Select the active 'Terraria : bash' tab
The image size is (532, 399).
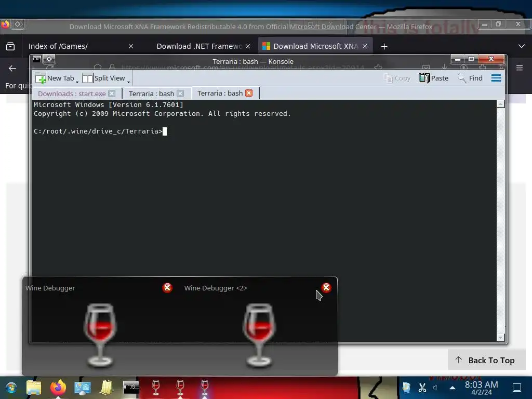(220, 94)
